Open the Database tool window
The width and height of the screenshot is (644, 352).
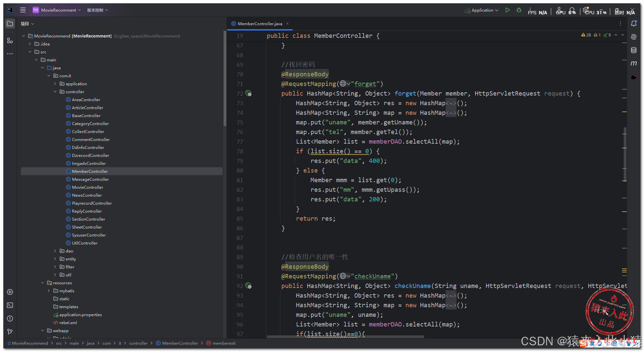tap(634, 50)
